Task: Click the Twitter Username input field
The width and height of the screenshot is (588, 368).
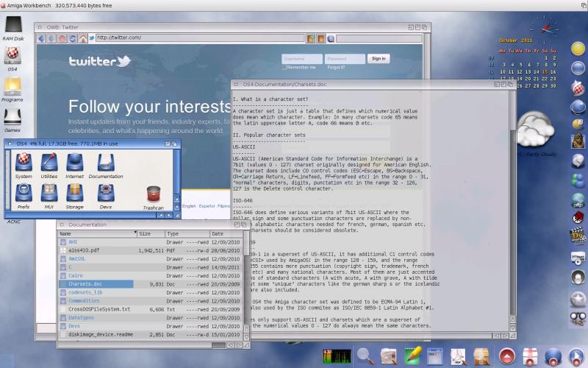Action: pos(302,58)
